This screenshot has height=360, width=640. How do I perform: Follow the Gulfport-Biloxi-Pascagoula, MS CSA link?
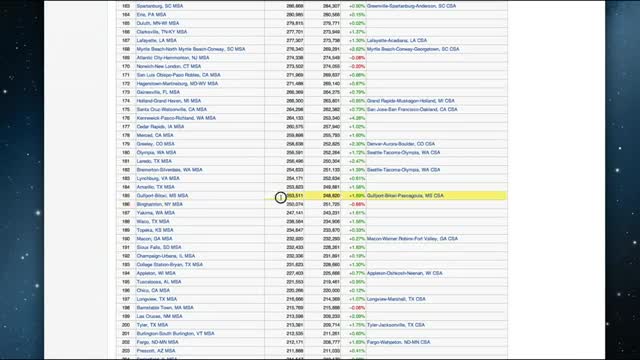point(405,196)
